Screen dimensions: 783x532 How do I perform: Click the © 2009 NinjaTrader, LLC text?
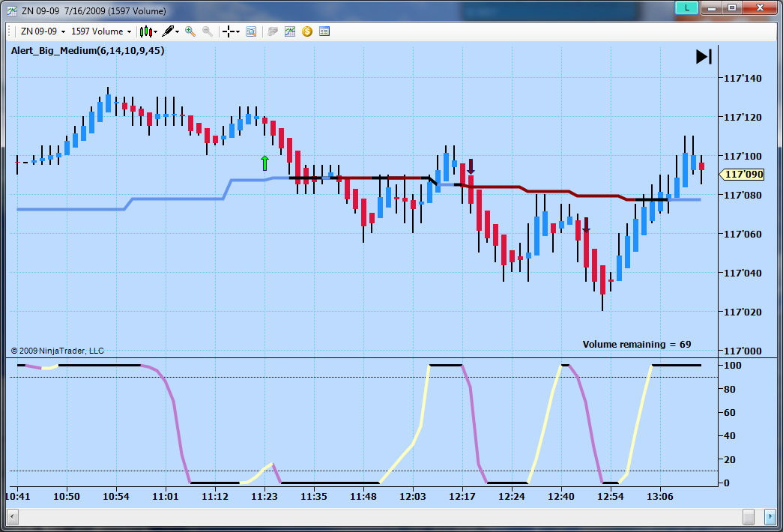(x=58, y=351)
